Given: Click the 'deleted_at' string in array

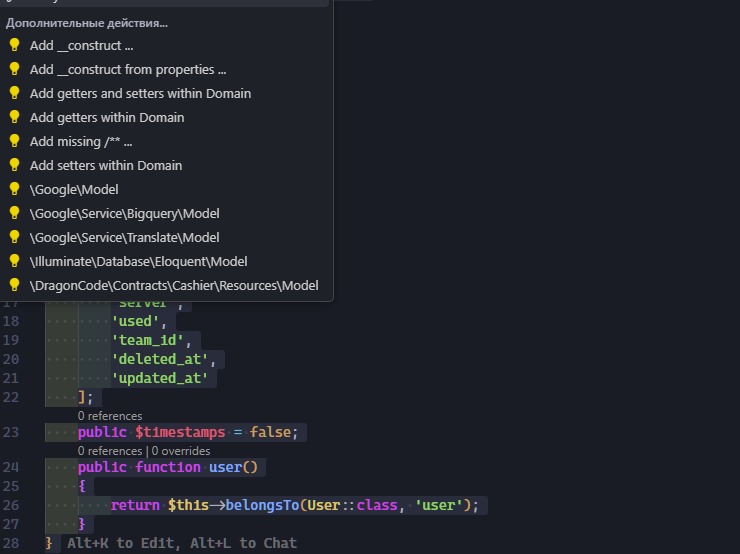Looking at the screenshot, I should click(x=163, y=359).
